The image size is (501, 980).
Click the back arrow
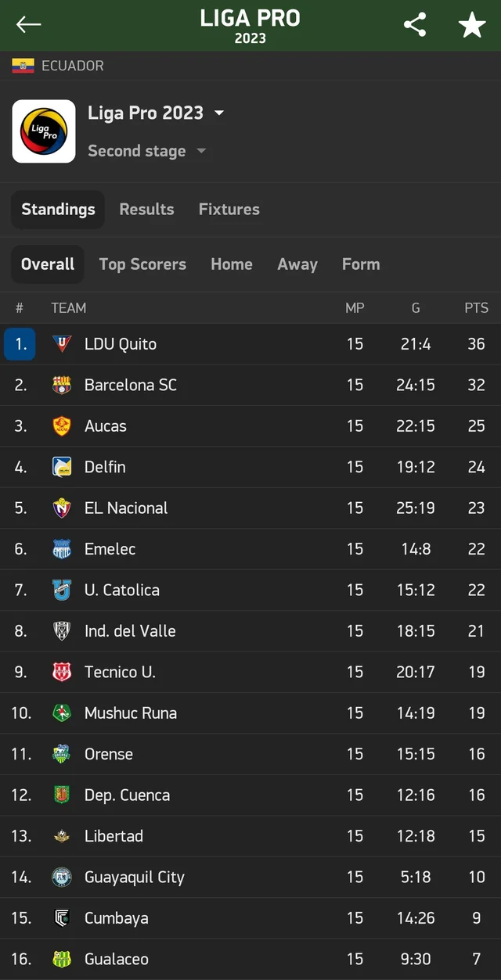(x=28, y=24)
